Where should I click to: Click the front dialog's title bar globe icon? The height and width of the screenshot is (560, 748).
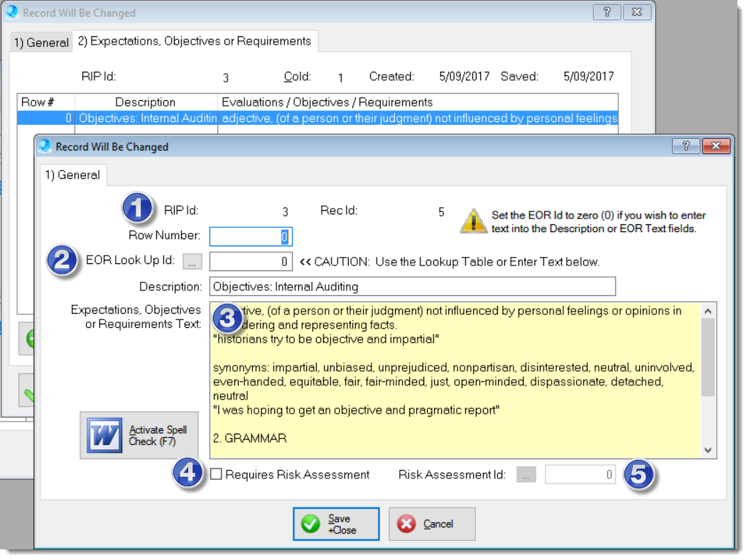(45, 146)
